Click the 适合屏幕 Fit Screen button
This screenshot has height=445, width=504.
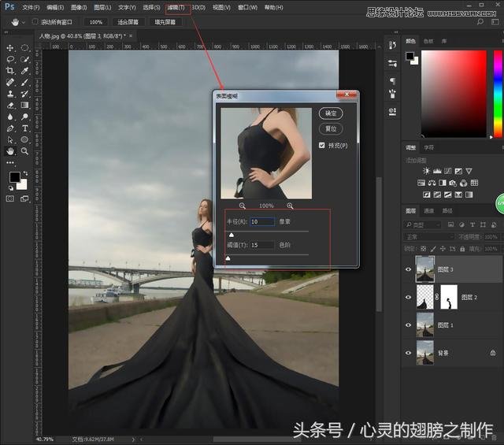pyautogui.click(x=128, y=22)
